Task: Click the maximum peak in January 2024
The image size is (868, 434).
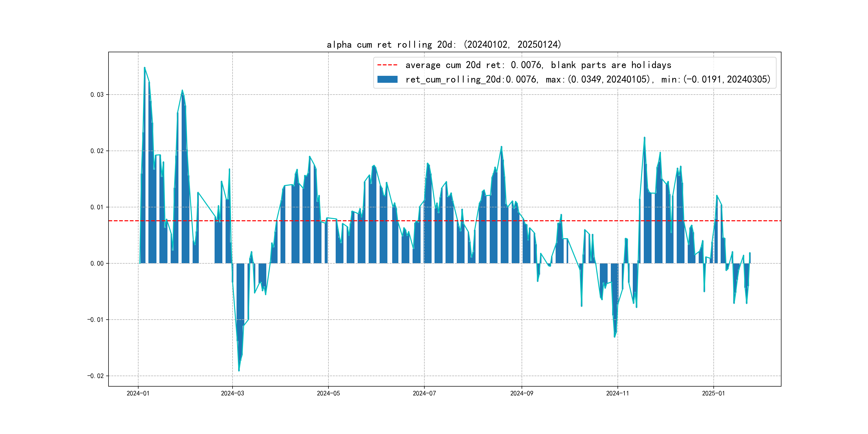Action: pos(145,68)
